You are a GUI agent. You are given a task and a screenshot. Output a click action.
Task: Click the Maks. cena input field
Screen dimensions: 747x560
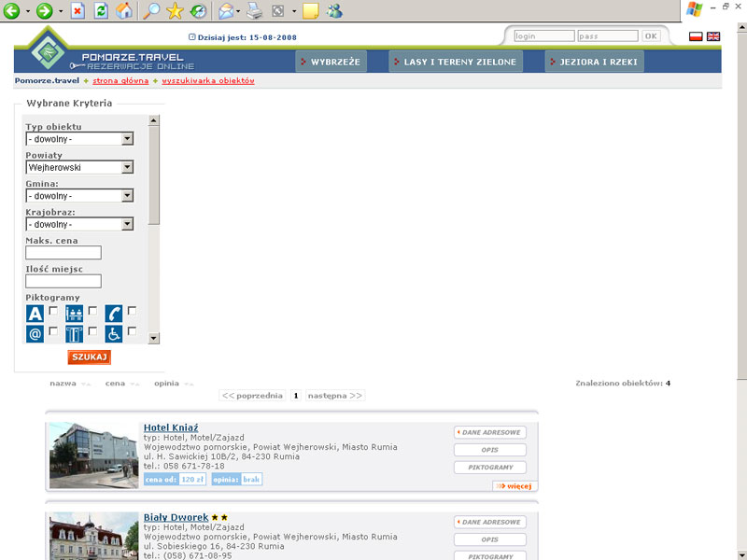click(63, 252)
